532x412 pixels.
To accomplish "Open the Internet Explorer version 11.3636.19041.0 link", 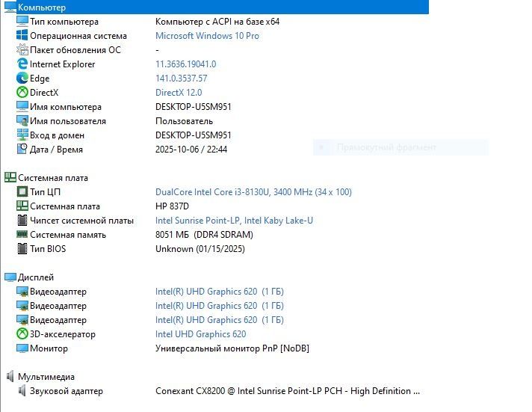I will pyautogui.click(x=185, y=64).
